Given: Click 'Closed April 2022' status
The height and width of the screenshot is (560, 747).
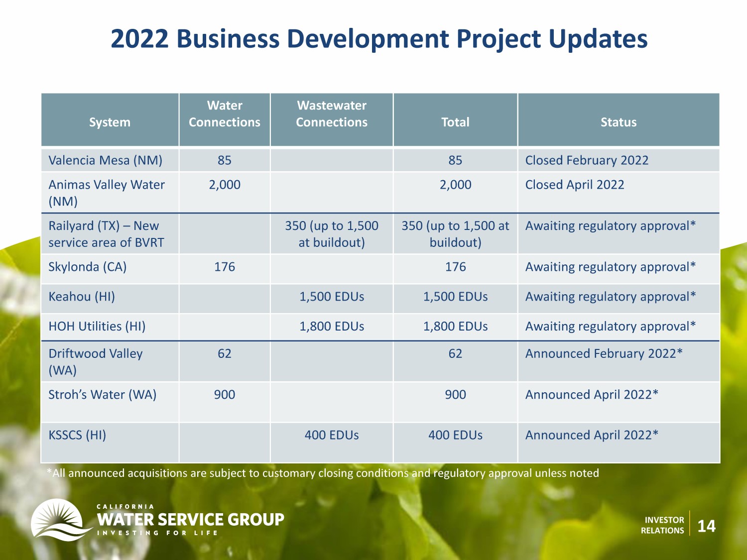Looking at the screenshot, I should tap(575, 185).
